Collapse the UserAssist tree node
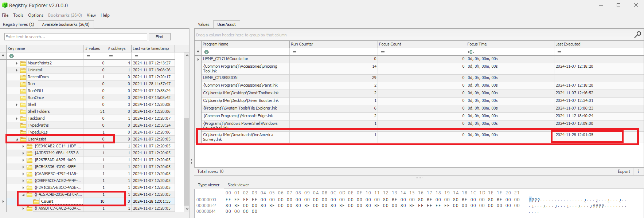644x218 pixels. click(x=17, y=139)
